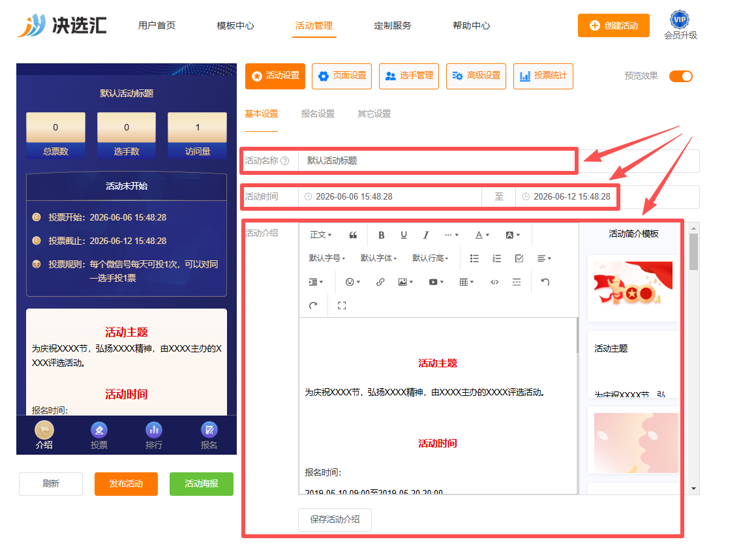
Task: Insert a code block in editor
Action: [x=494, y=282]
